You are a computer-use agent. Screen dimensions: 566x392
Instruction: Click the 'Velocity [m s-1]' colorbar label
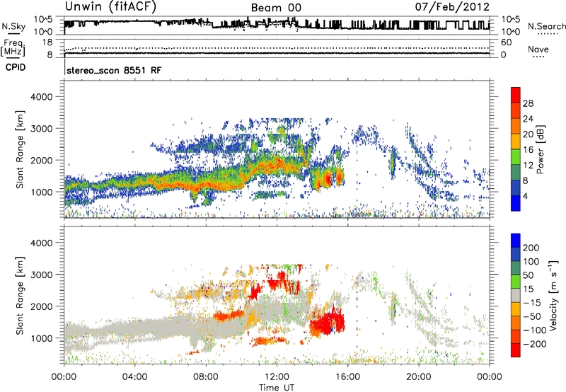point(553,295)
